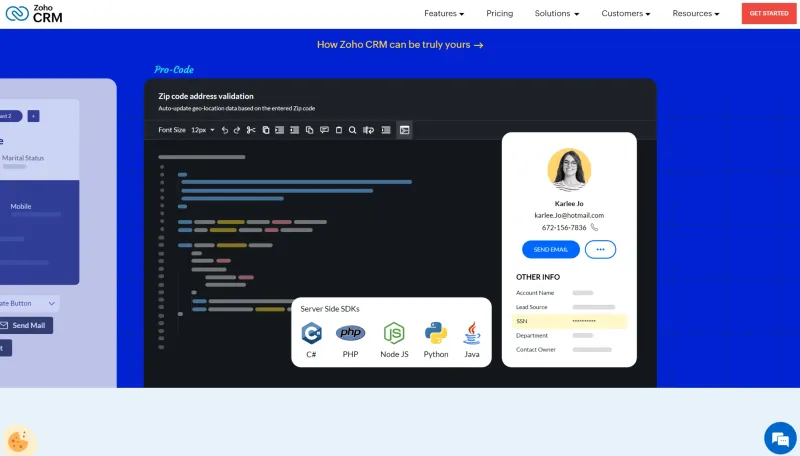Image resolution: width=800 pixels, height=456 pixels.
Task: Expand the Features menu
Action: pyautogui.click(x=444, y=14)
